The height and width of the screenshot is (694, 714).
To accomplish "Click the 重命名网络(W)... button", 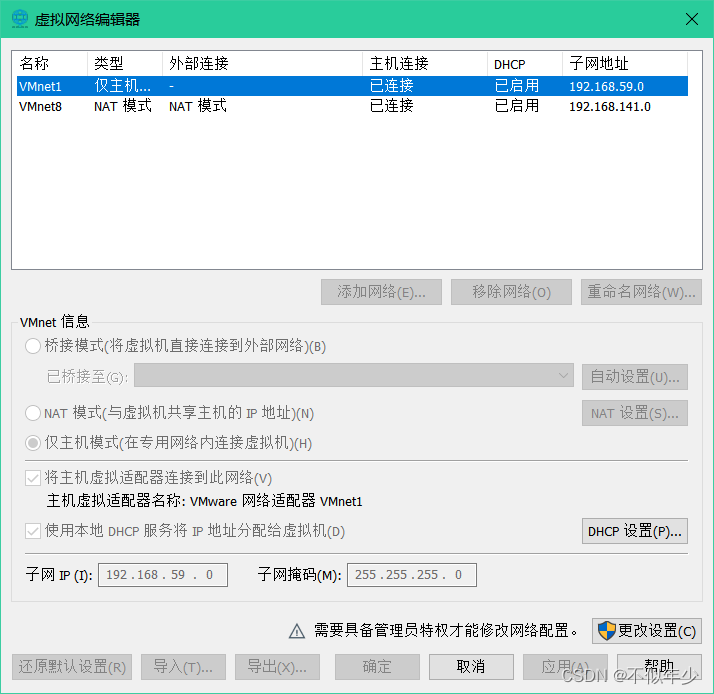I will [641, 292].
